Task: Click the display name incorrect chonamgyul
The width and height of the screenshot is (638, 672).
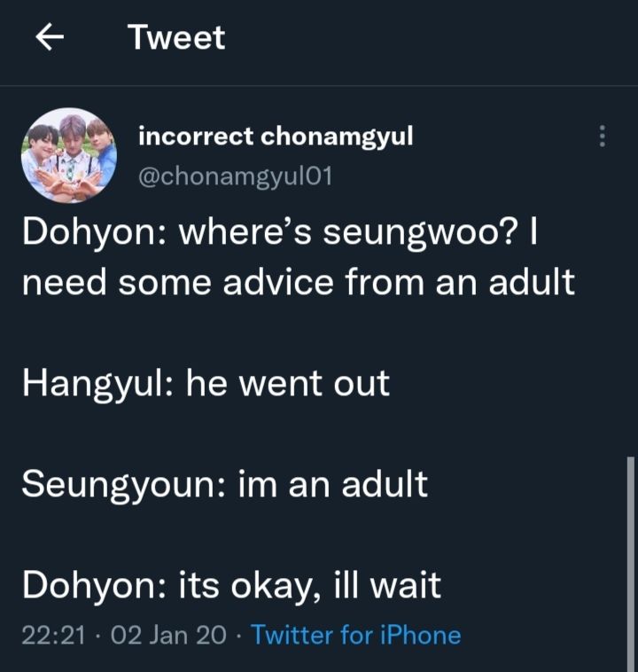Action: point(276,137)
